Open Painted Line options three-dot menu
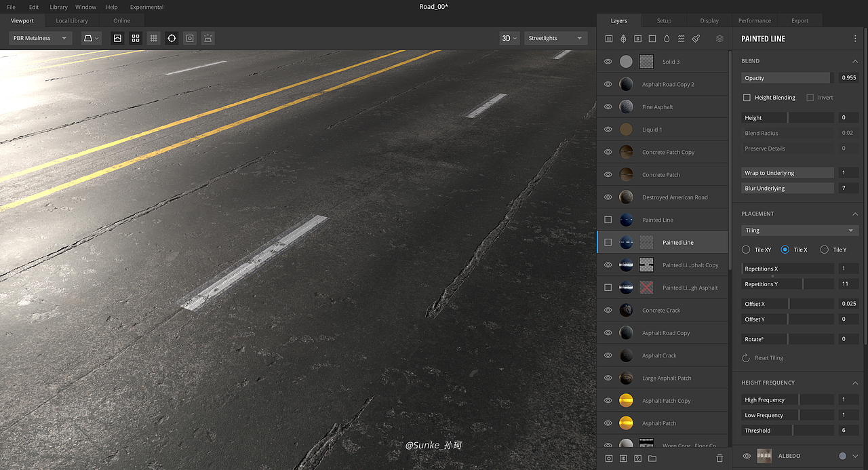 pos(855,39)
